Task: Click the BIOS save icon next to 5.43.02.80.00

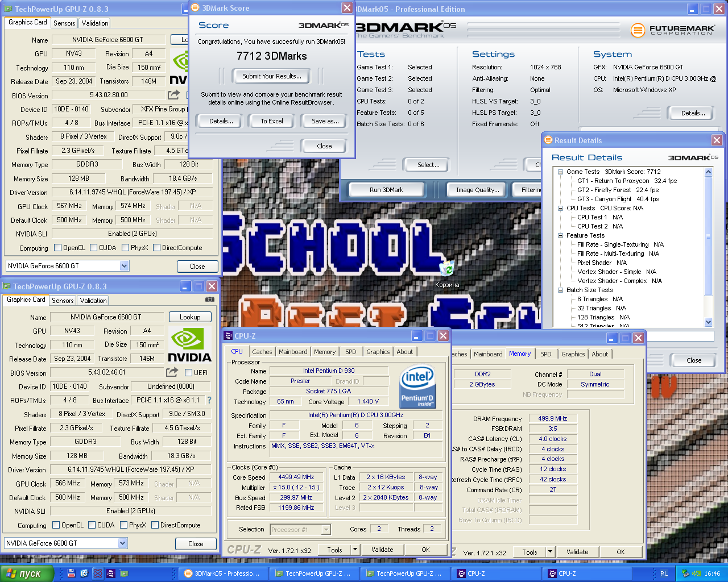Action: coord(173,95)
